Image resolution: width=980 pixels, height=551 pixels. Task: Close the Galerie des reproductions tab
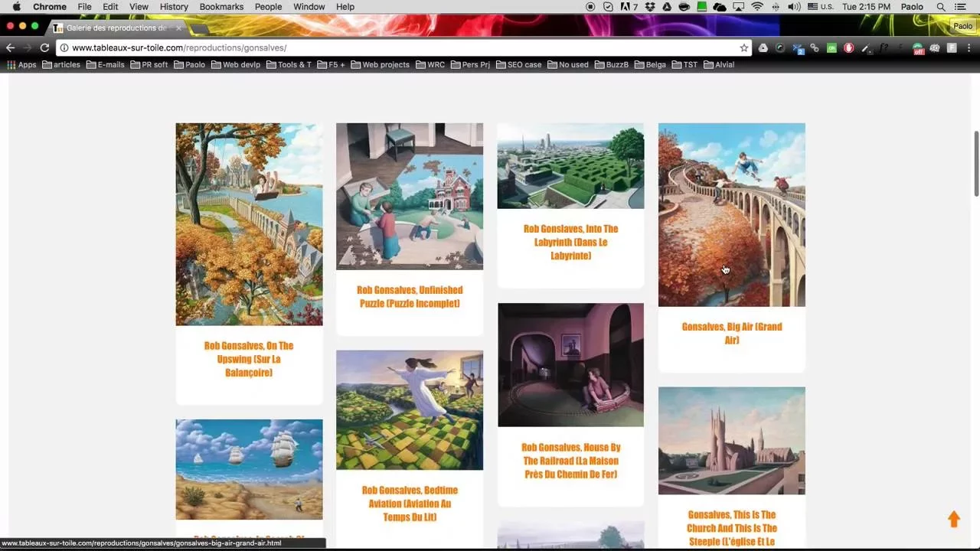[x=178, y=28]
